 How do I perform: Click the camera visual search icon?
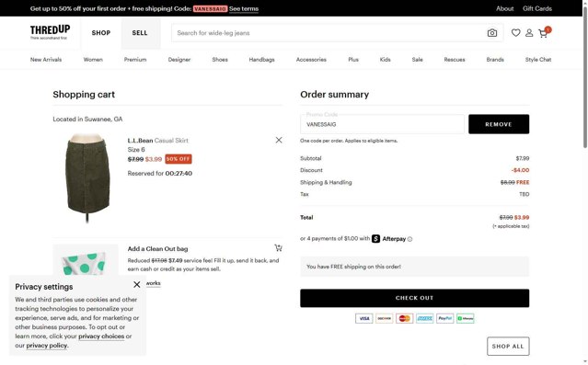(492, 33)
